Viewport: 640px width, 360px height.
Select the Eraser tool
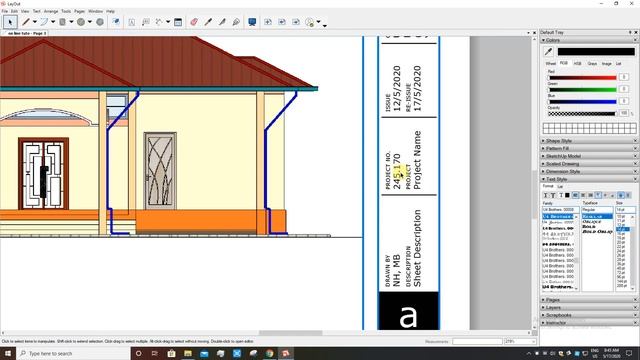click(194, 22)
